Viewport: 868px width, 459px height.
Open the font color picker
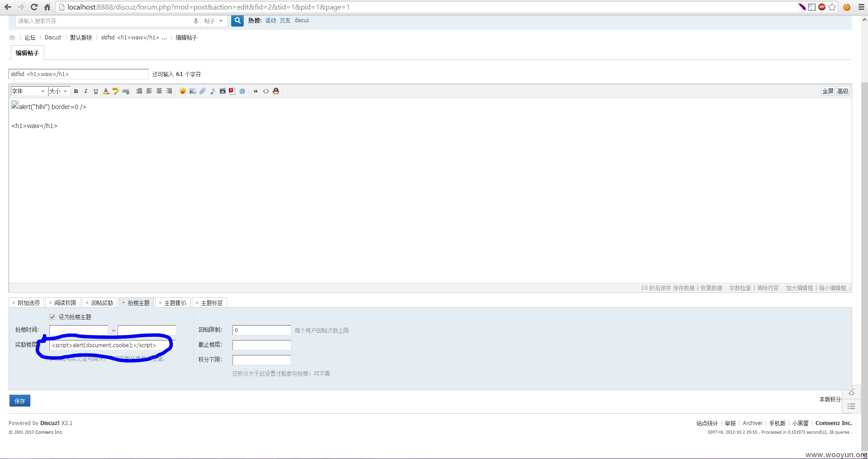pos(106,91)
